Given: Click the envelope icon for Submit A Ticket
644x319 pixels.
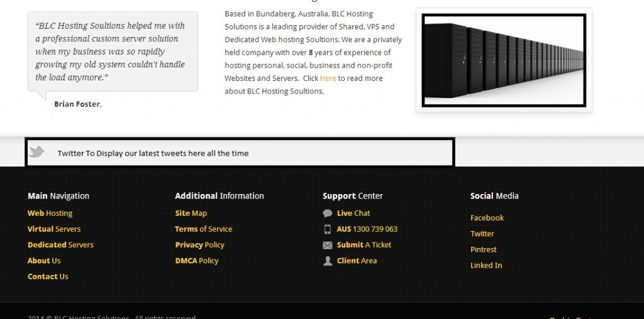Looking at the screenshot, I should point(327,245).
